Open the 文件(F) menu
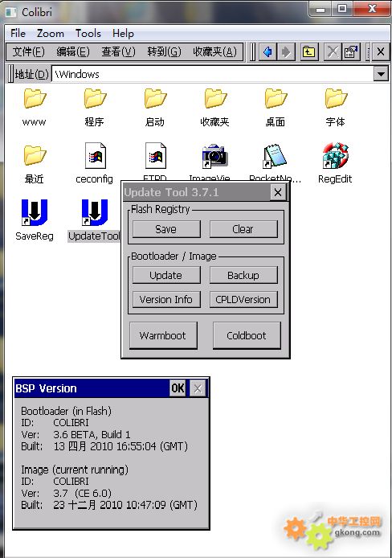The height and width of the screenshot is (558, 392). tap(28, 52)
